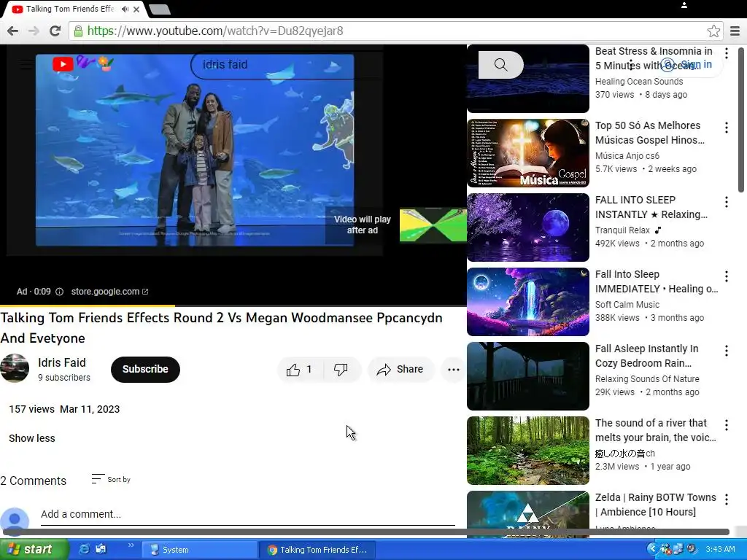This screenshot has height=560, width=747.
Task: Click the YouTube search magnifier button
Action: pos(500,65)
